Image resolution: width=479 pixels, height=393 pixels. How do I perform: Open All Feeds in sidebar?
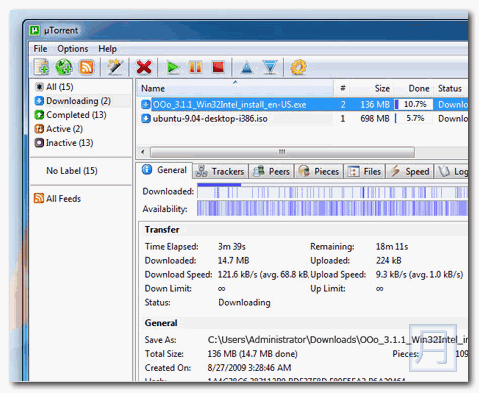tap(58, 198)
